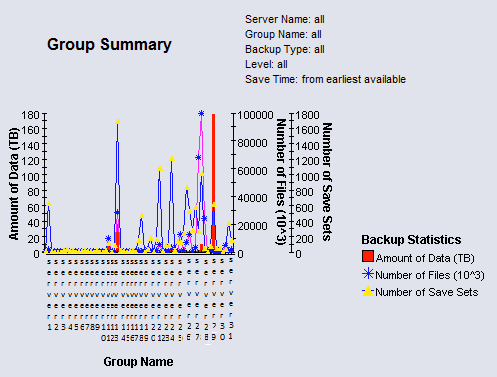
Task: Click the Backup Type: all filter text
Action: [x=285, y=49]
